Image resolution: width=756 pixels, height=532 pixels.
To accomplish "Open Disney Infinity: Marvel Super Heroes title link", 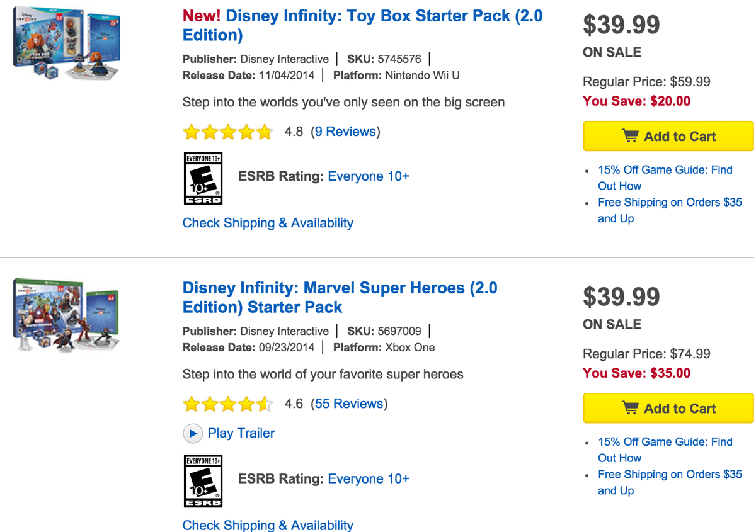I will (340, 297).
